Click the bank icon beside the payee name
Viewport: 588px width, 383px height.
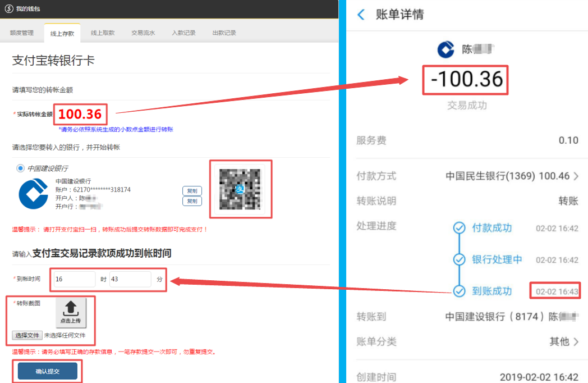click(x=445, y=49)
